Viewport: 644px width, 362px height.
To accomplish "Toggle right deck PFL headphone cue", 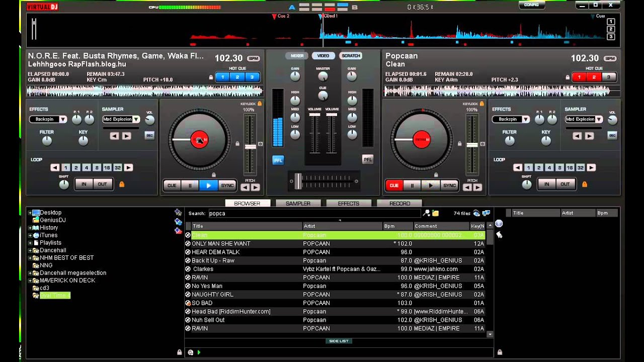I will pyautogui.click(x=368, y=159).
